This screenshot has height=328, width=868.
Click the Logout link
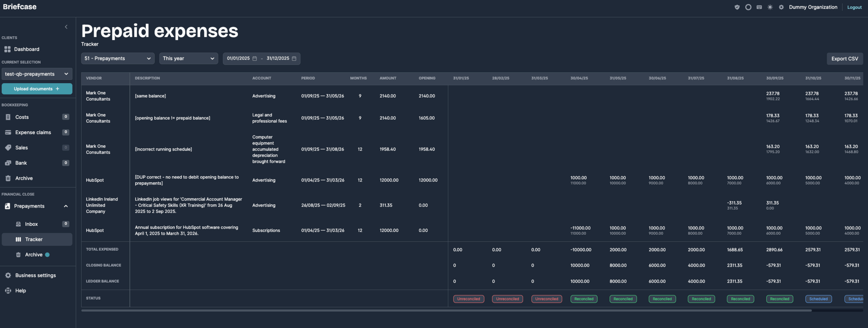tap(854, 7)
